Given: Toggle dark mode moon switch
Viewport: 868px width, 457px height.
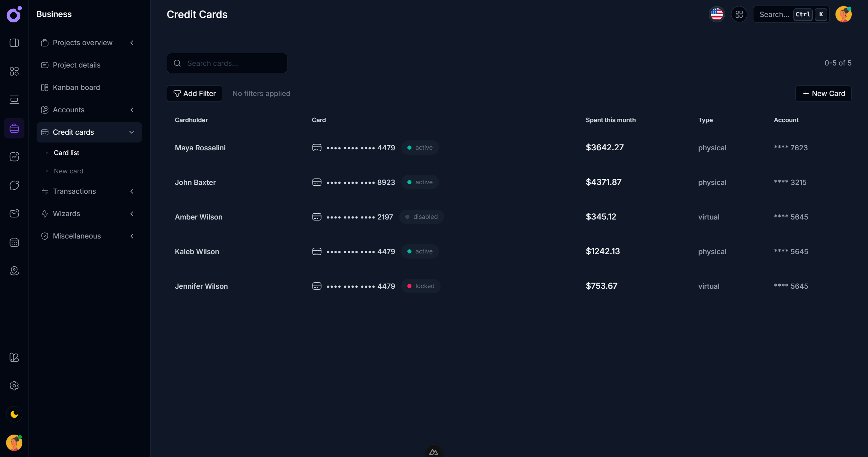Looking at the screenshot, I should 14,414.
